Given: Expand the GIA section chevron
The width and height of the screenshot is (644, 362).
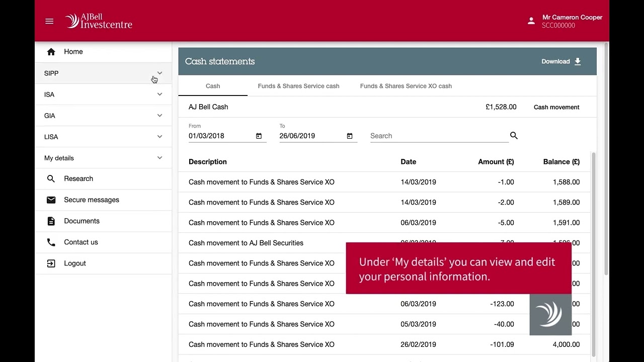Looking at the screenshot, I should [x=159, y=115].
